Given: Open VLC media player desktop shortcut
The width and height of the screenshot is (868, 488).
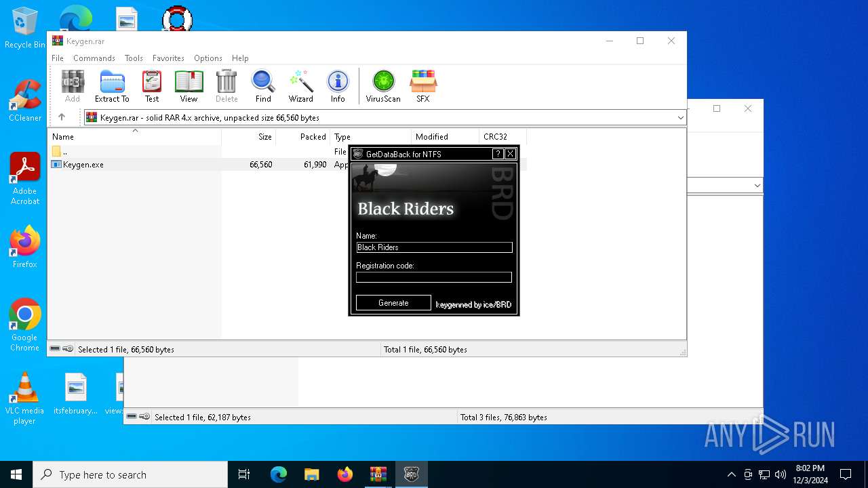Looking at the screenshot, I should click(25, 399).
